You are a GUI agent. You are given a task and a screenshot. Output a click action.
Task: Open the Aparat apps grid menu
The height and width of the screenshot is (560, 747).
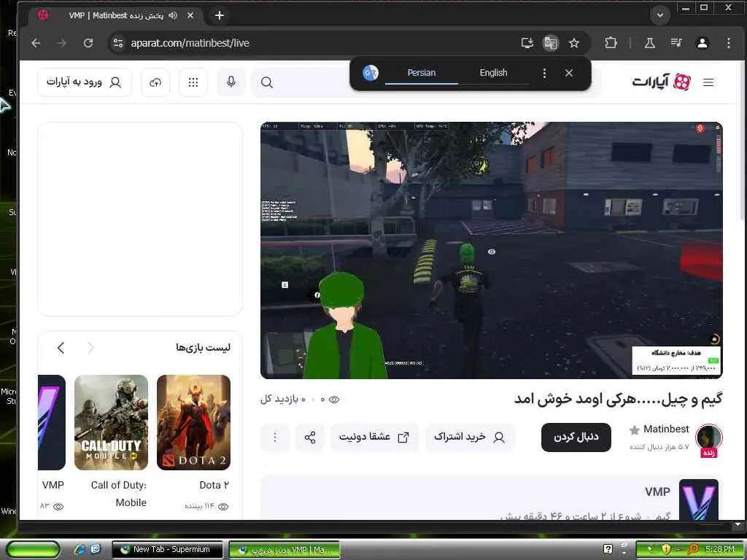pos(193,82)
